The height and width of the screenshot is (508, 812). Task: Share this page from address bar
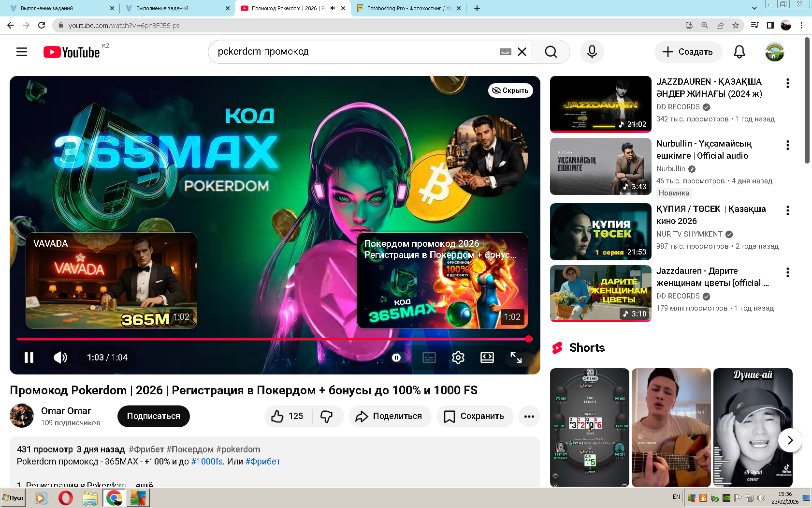coord(720,25)
